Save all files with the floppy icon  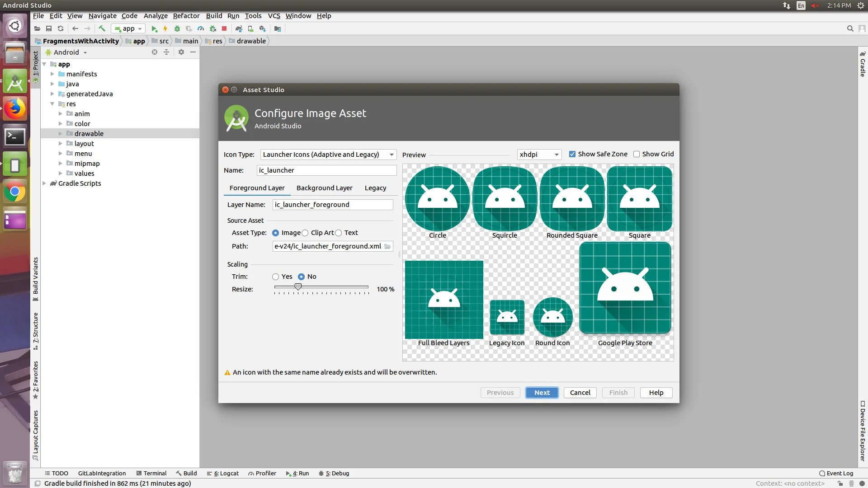(x=49, y=28)
